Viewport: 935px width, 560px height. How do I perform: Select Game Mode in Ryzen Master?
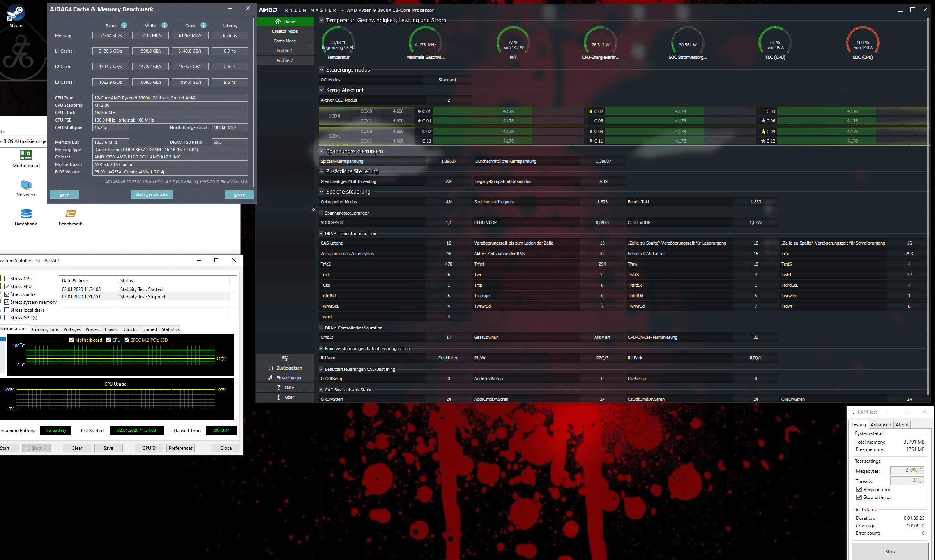point(285,41)
